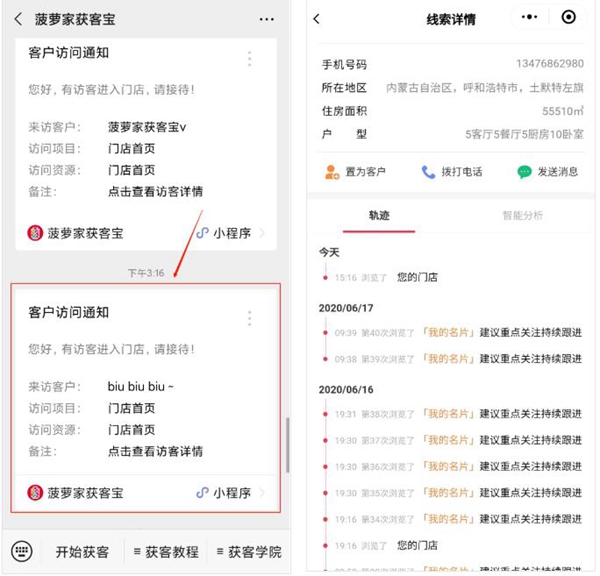Tap 小程序 link icon on biu biu biu card
Image resolution: width=600 pixels, height=576 pixels.
202,492
